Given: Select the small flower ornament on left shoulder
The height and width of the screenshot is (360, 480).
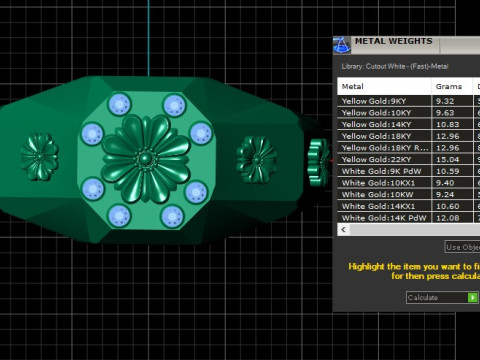Looking at the screenshot, I should pos(39,157).
